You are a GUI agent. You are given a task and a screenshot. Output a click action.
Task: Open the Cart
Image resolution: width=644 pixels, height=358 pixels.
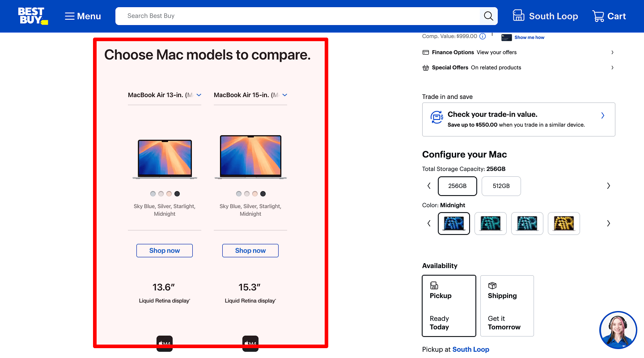pos(609,16)
